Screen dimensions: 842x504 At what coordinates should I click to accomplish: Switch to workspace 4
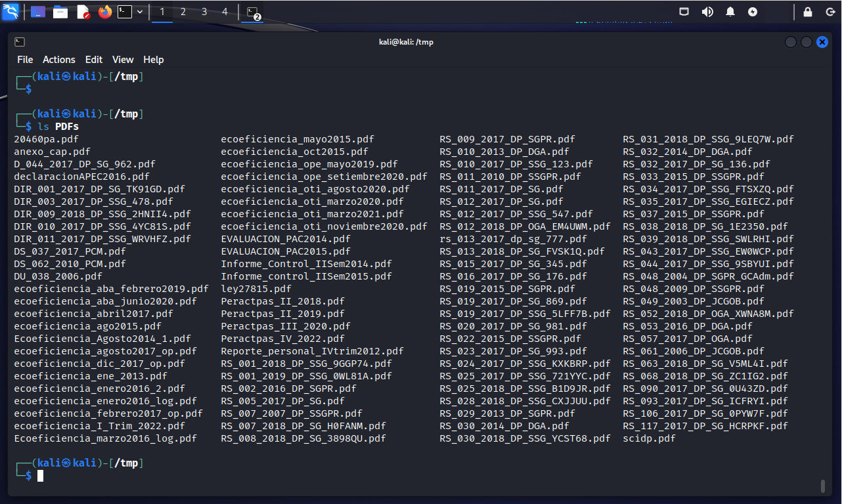225,12
